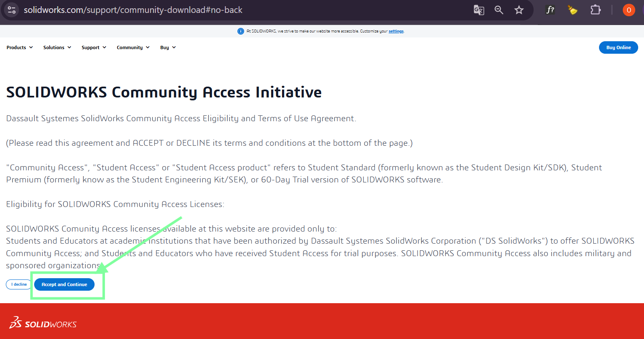The width and height of the screenshot is (644, 339).
Task: Open the Buy menu
Action: 168,47
